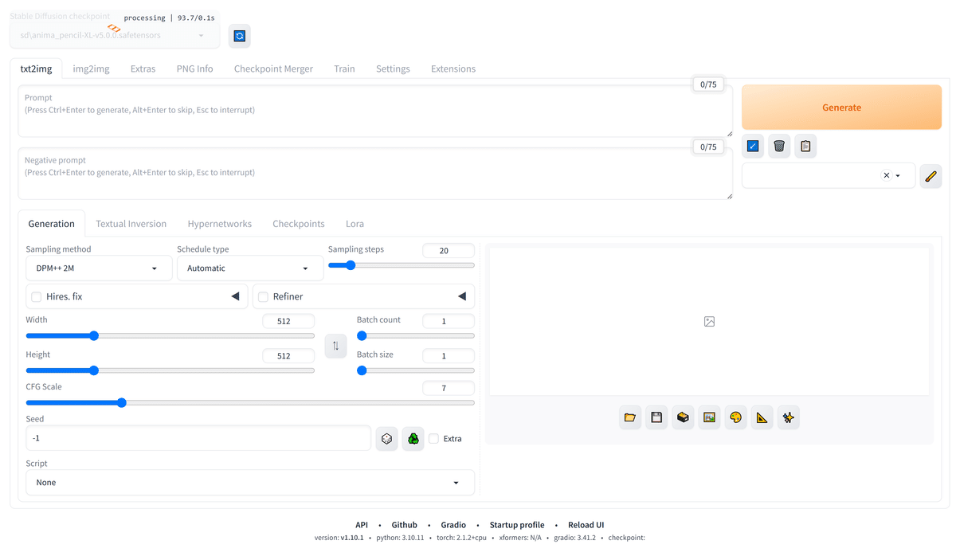956x560 pixels.
Task: Enable the Hires. fix checkbox
Action: tap(36, 296)
